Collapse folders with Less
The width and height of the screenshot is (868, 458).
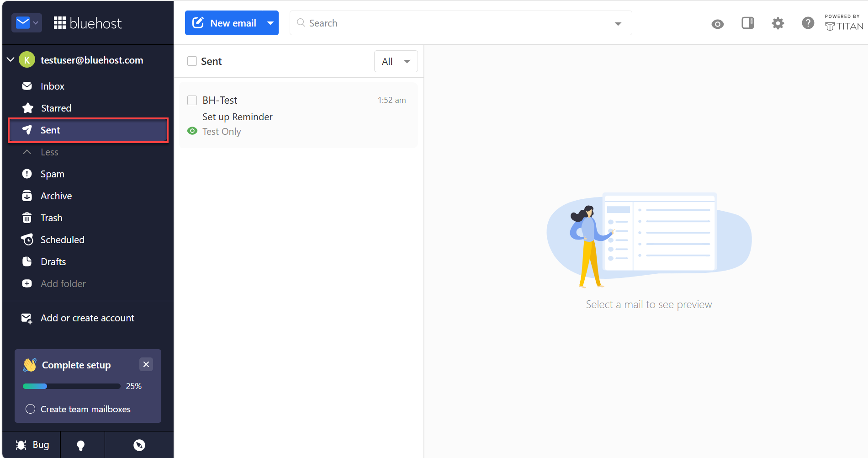49,152
